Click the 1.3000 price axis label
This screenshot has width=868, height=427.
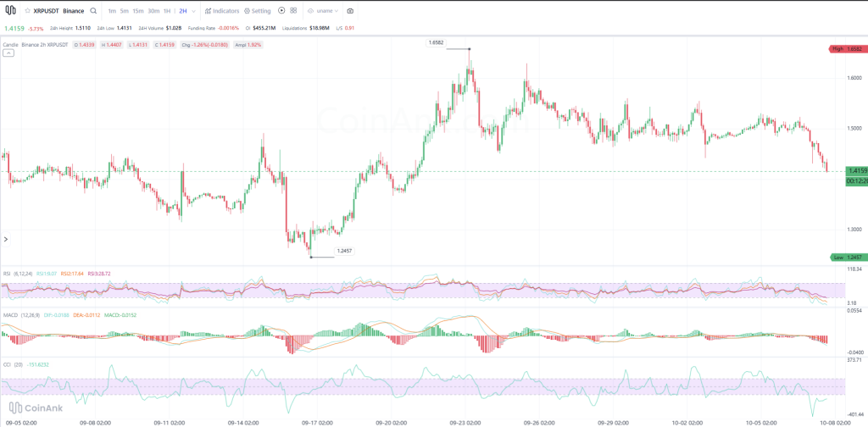pyautogui.click(x=854, y=230)
